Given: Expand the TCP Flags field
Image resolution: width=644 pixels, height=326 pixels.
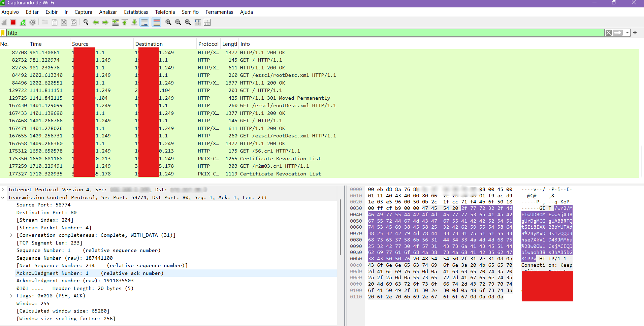Looking at the screenshot, I should [x=11, y=296].
